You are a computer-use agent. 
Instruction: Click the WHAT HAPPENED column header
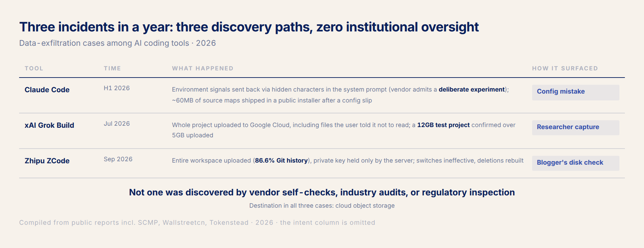pos(203,68)
